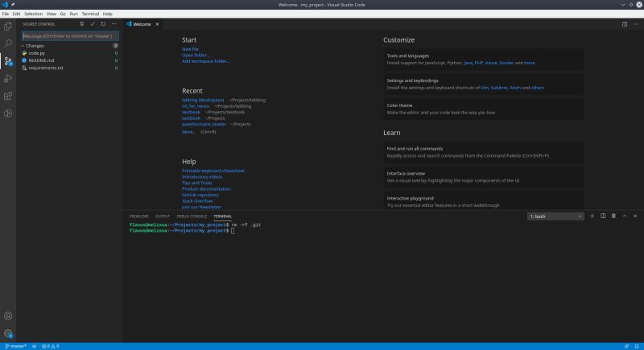The width and height of the screenshot is (644, 350).
Task: Kill the terminal with trash icon
Action: 613,216
